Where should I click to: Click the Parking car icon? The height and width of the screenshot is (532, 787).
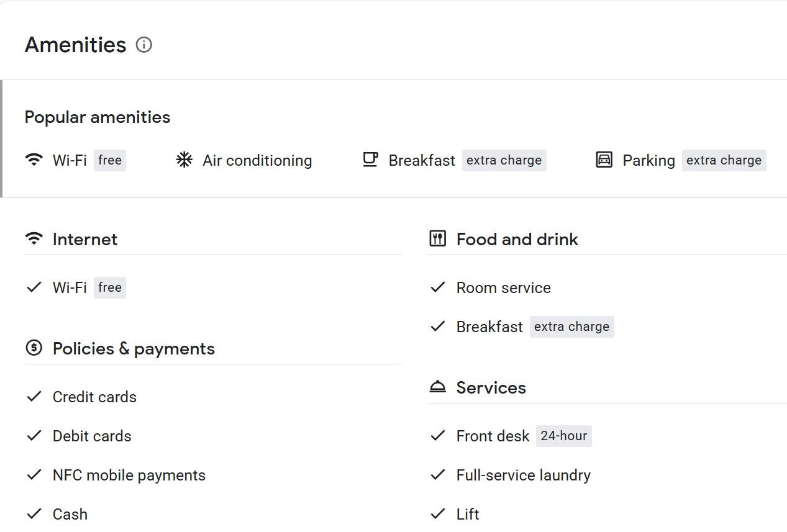tap(604, 160)
